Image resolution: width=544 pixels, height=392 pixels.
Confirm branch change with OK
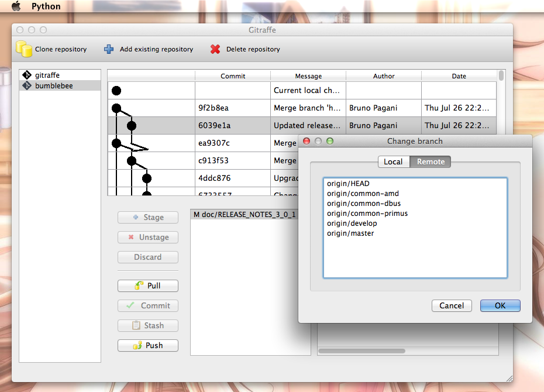500,305
